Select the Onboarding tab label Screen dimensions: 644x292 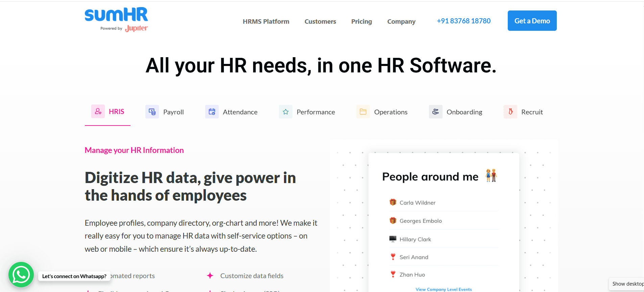tap(464, 112)
